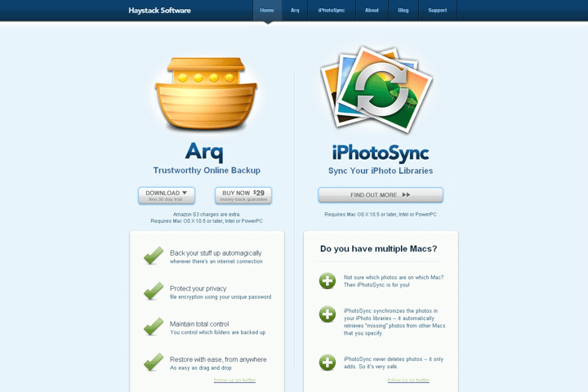Visit the Blog page

point(403,11)
